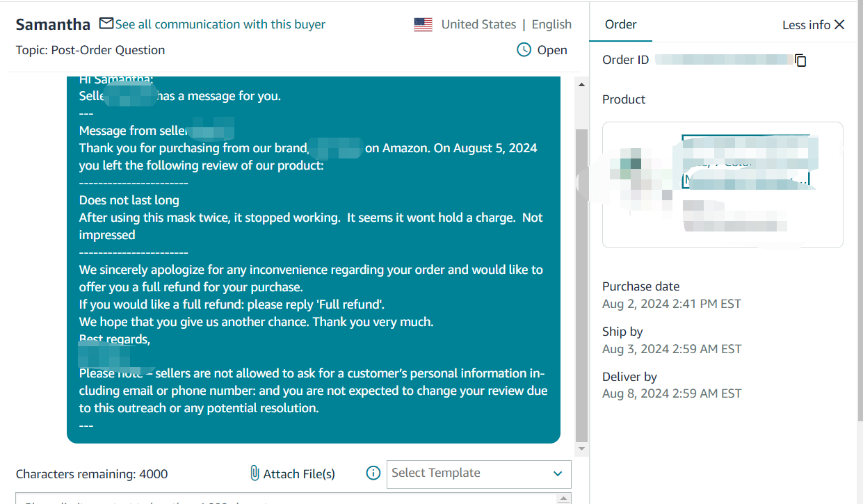This screenshot has height=504, width=863.
Task: Click the envelope icon beside buyer name
Action: 106,24
